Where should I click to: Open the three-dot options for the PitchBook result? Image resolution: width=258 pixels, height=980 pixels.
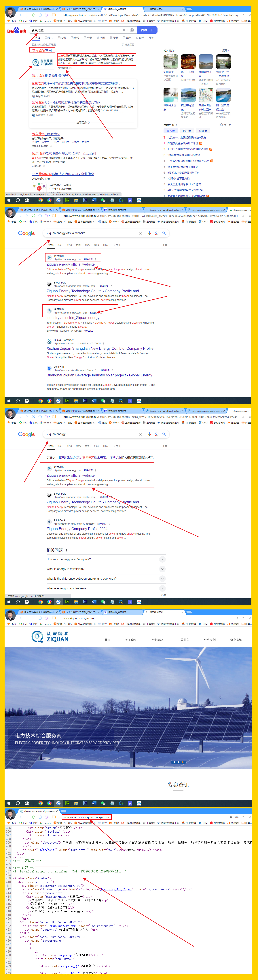109,524
